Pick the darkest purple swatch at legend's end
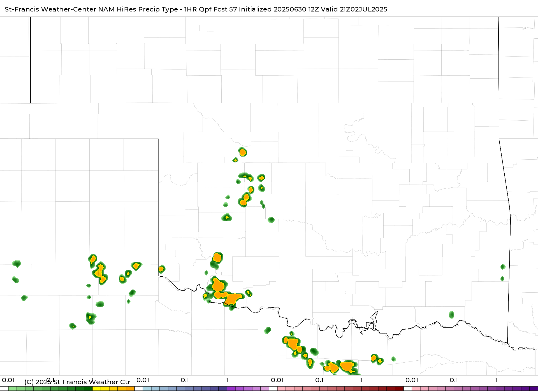Image resolution: width=538 pixels, height=392 pixels. (534, 389)
